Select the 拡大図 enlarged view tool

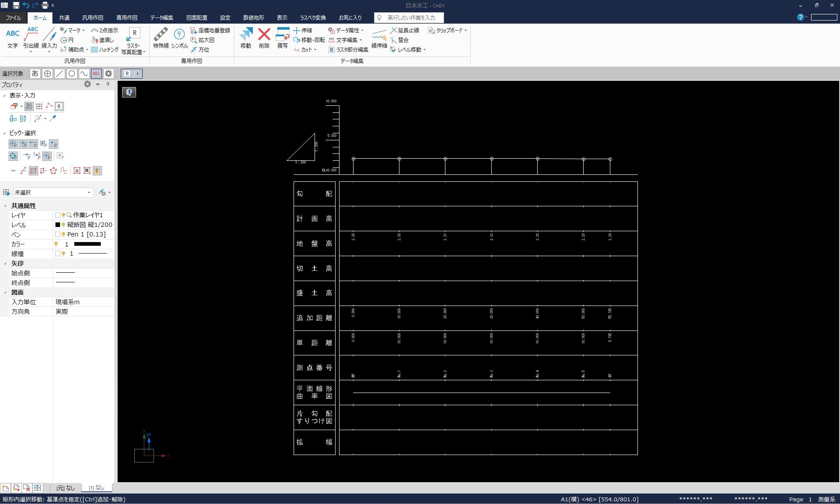pos(202,40)
